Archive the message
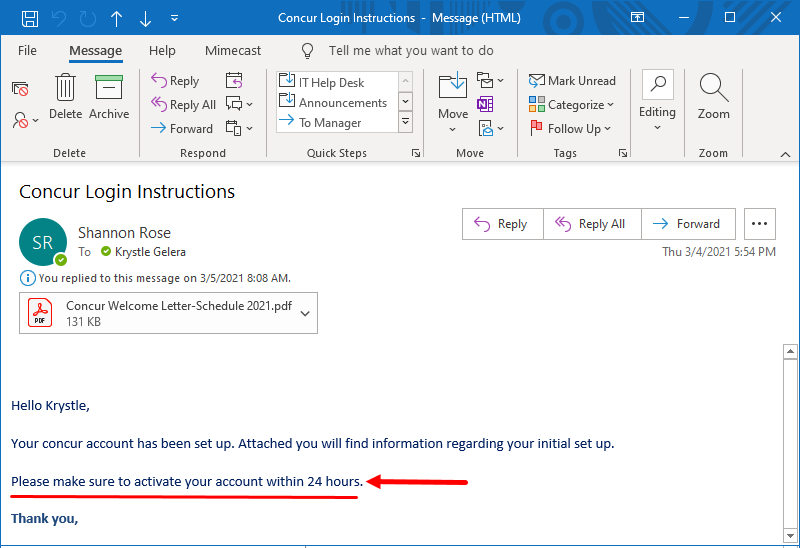Screen dimensions: 800x548 [109, 96]
